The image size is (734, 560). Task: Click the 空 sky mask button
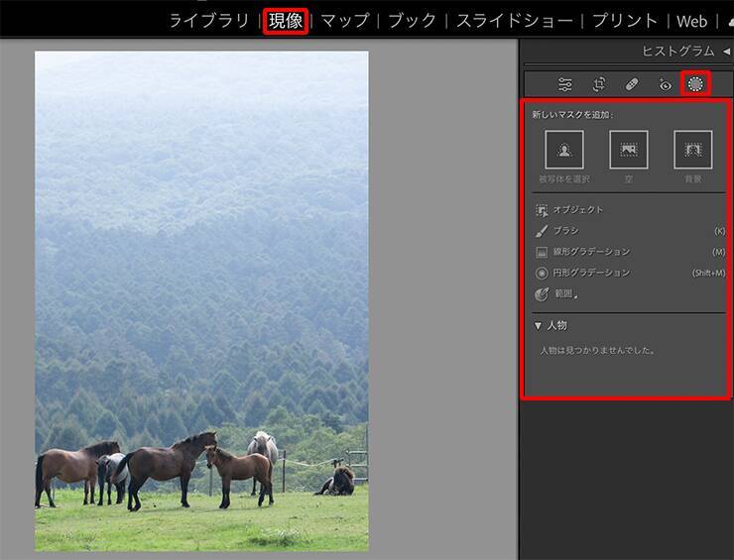629,150
